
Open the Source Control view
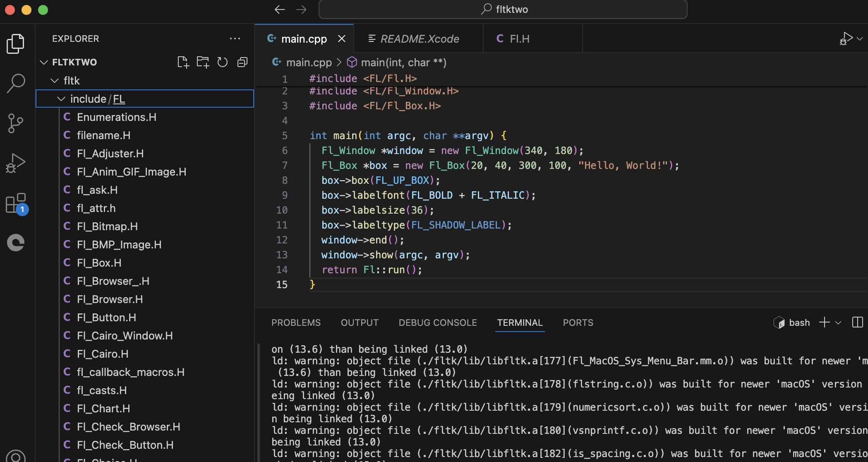coord(16,123)
